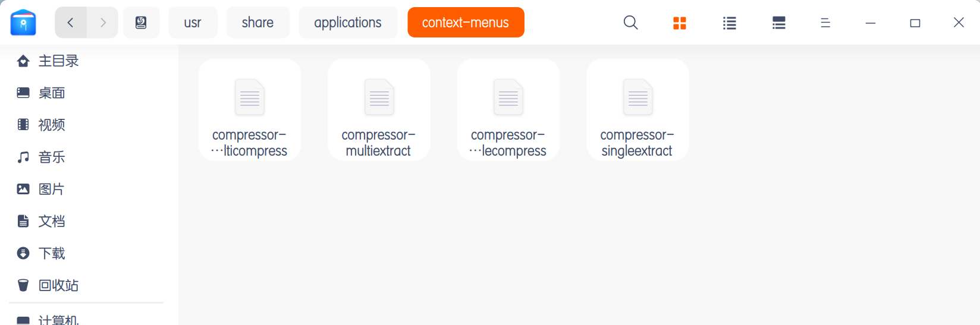The height and width of the screenshot is (325, 980).
Task: Open Music folder in sidebar
Action: tap(51, 157)
